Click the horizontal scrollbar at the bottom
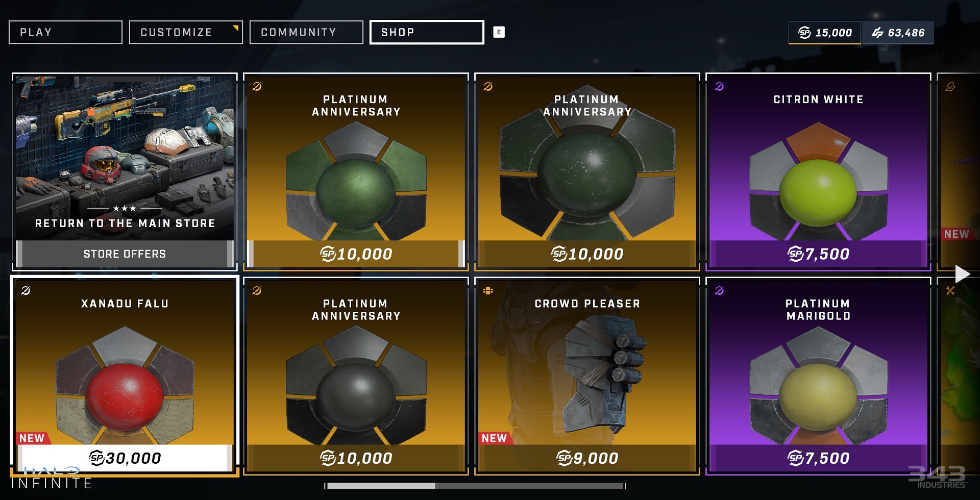Image resolution: width=980 pixels, height=500 pixels. pyautogui.click(x=475, y=486)
